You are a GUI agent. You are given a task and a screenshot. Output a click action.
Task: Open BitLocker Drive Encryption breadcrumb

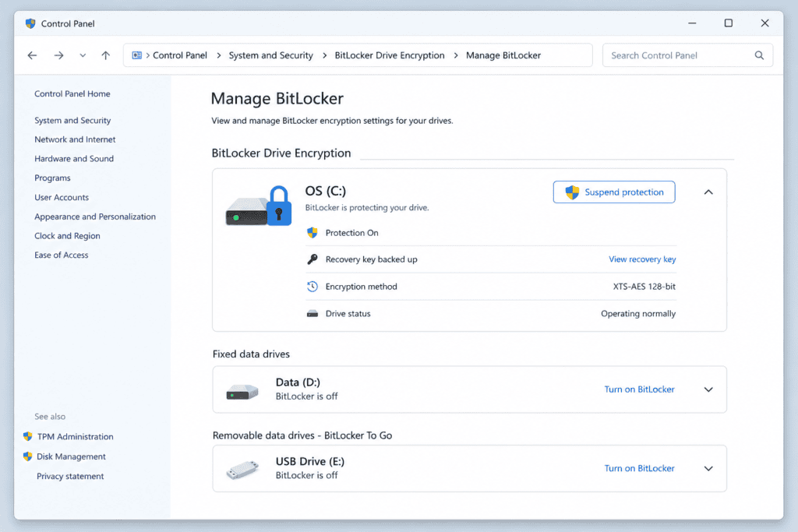[390, 55]
